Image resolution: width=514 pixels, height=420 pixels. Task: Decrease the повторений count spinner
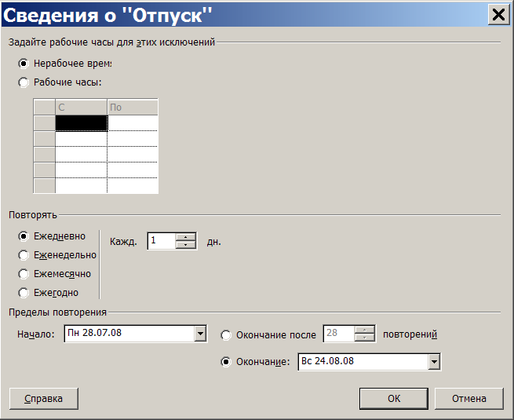coord(365,338)
